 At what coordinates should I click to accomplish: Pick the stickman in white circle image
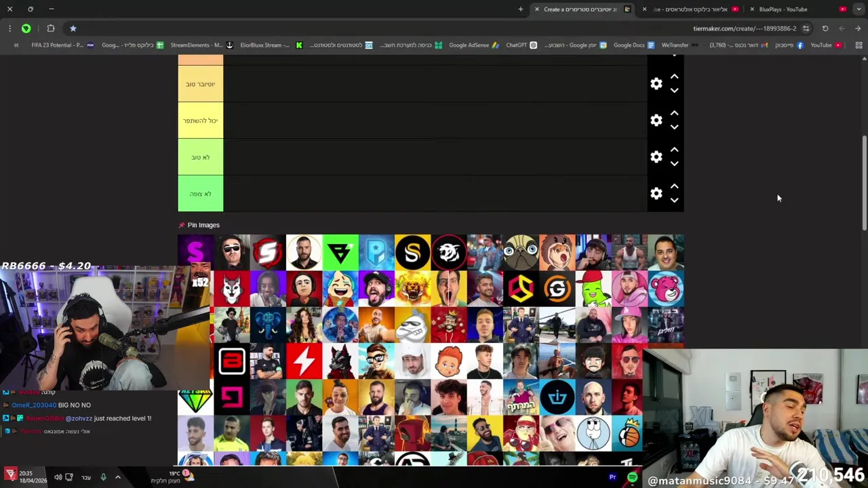(593, 434)
